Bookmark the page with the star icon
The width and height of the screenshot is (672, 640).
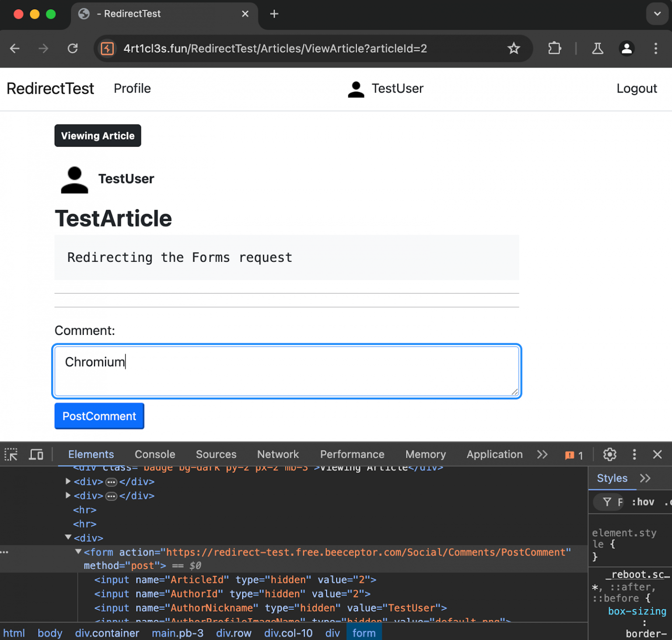[x=514, y=49]
